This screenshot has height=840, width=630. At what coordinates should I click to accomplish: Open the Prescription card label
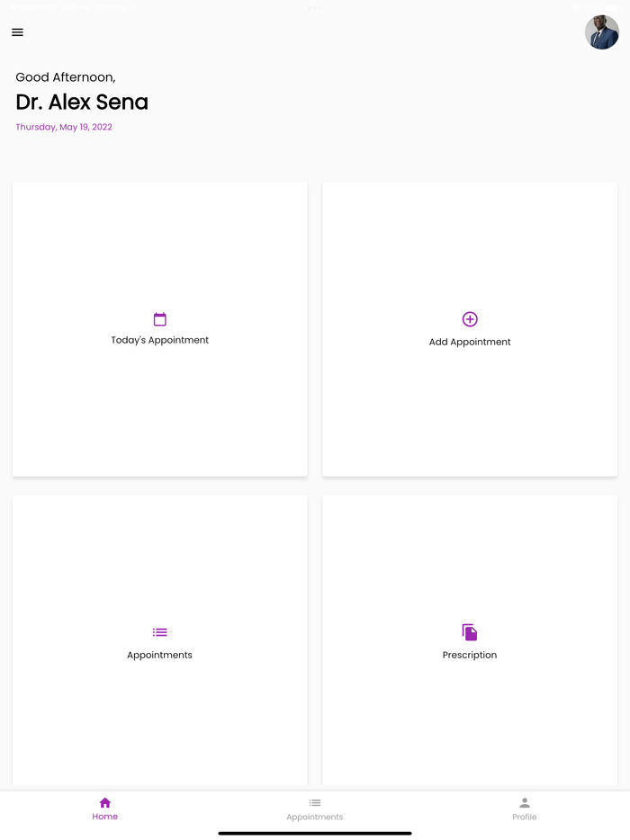click(x=470, y=655)
